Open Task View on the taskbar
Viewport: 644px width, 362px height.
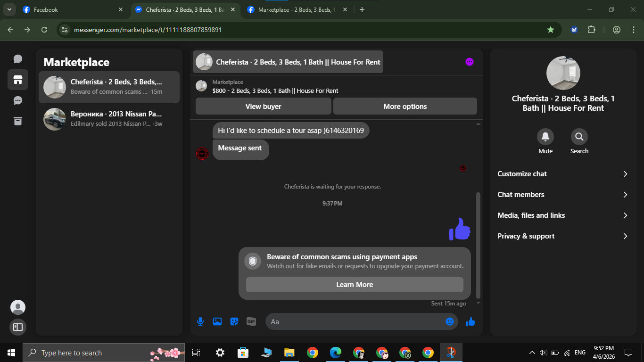click(x=197, y=353)
